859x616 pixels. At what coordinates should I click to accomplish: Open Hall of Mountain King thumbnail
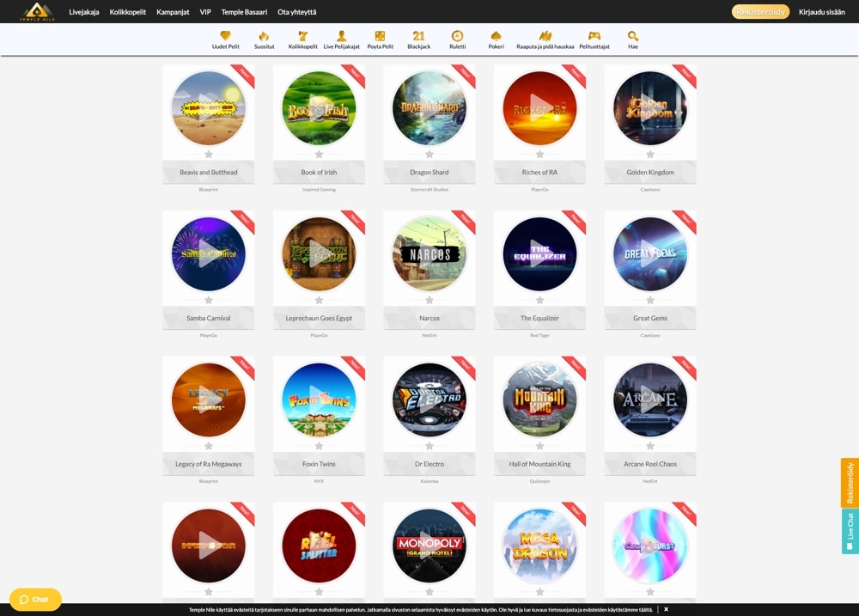[539, 399]
